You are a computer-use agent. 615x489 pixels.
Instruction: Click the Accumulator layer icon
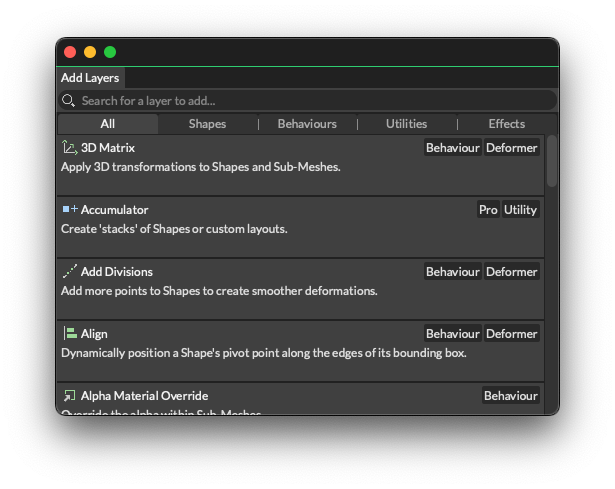pyautogui.click(x=69, y=210)
